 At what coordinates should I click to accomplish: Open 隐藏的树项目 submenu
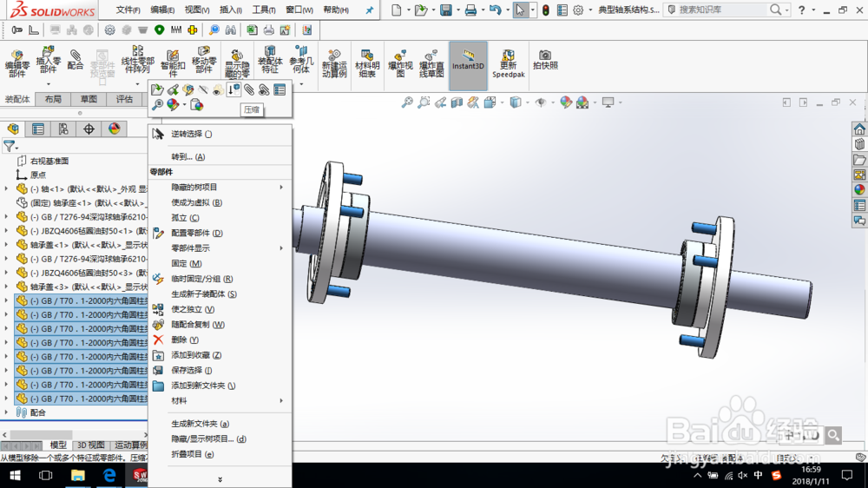pyautogui.click(x=220, y=188)
